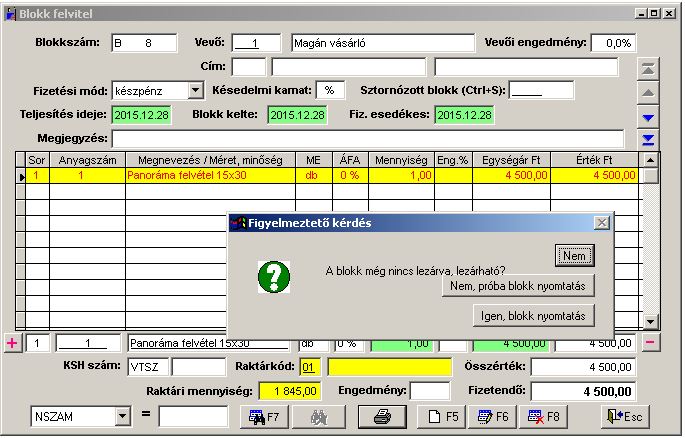Select the Panoráma felvétel 15x30 row
The image size is (685, 438).
(x=332, y=176)
